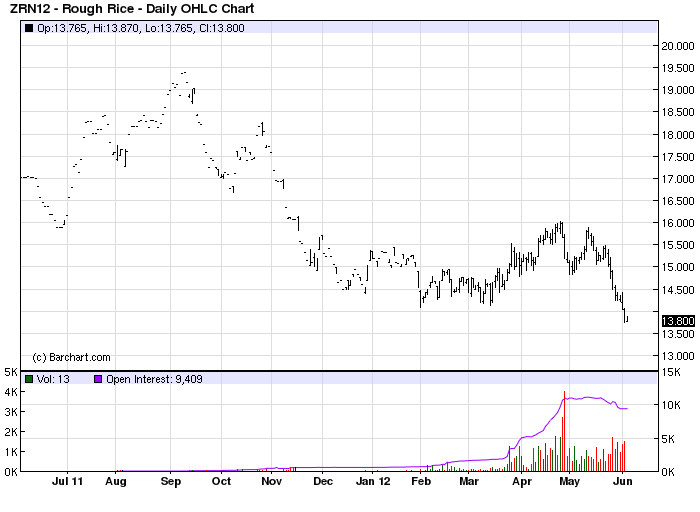Screen dimensions: 700x512
Task: Click the black OHLC legend square
Action: (29, 28)
